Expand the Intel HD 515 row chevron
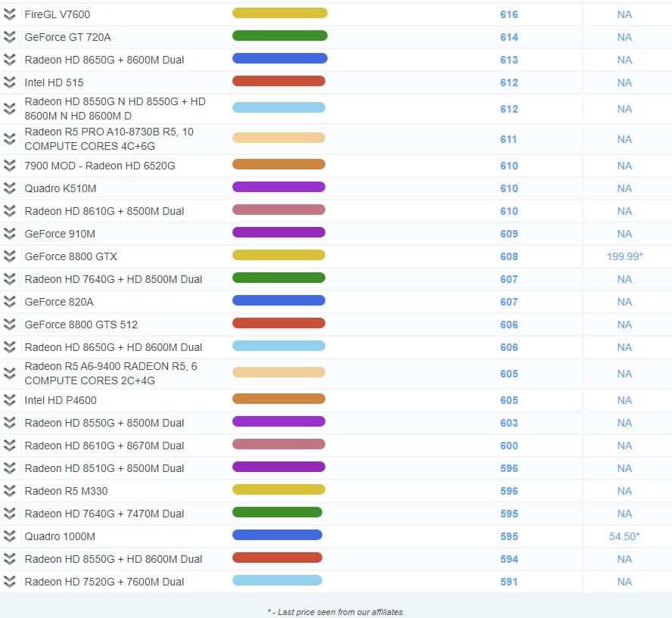 tap(9, 82)
